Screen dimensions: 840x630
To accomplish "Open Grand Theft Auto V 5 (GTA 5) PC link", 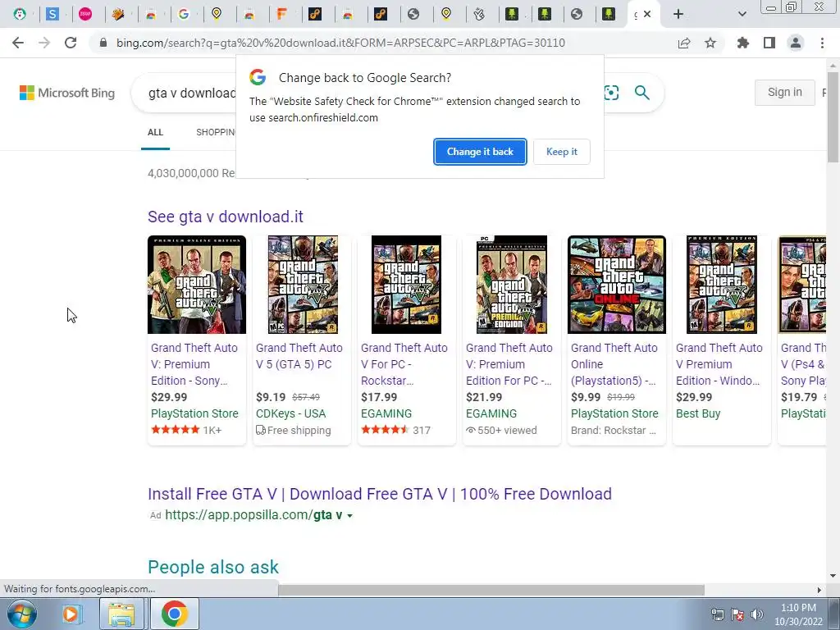I will [x=299, y=356].
